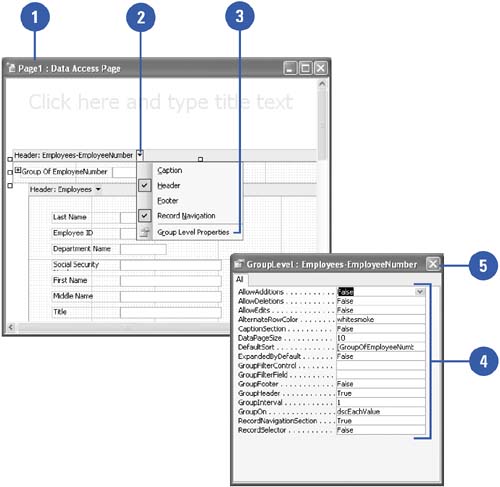Close the GroupLevel properties window
This screenshot has height=487, width=500.
tap(433, 264)
